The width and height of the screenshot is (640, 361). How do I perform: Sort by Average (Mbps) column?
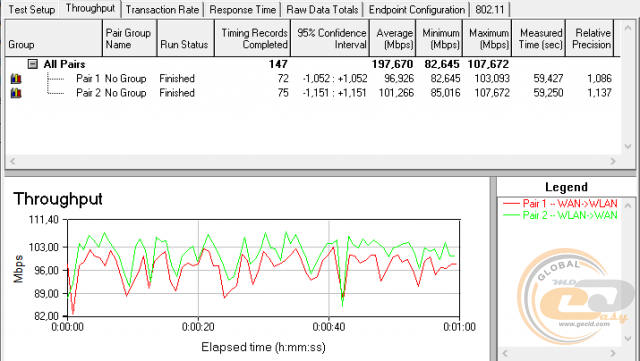(393, 38)
